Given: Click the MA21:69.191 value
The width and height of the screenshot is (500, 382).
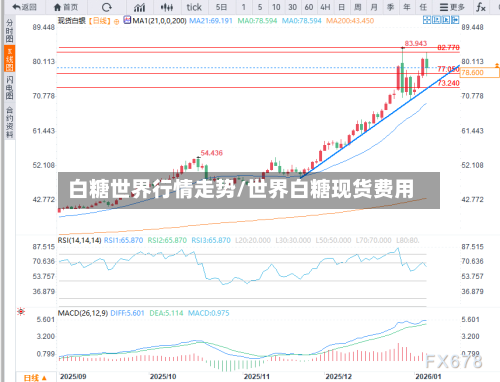Looking at the screenshot, I should coord(211,21).
